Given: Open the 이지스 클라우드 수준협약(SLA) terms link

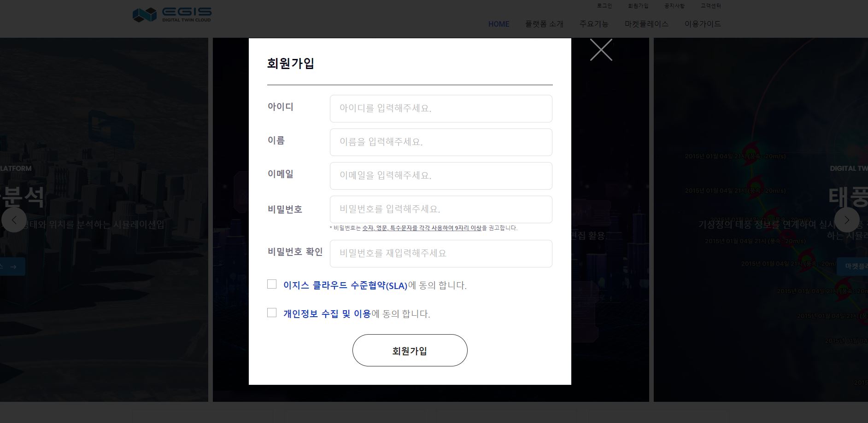Looking at the screenshot, I should 345,285.
